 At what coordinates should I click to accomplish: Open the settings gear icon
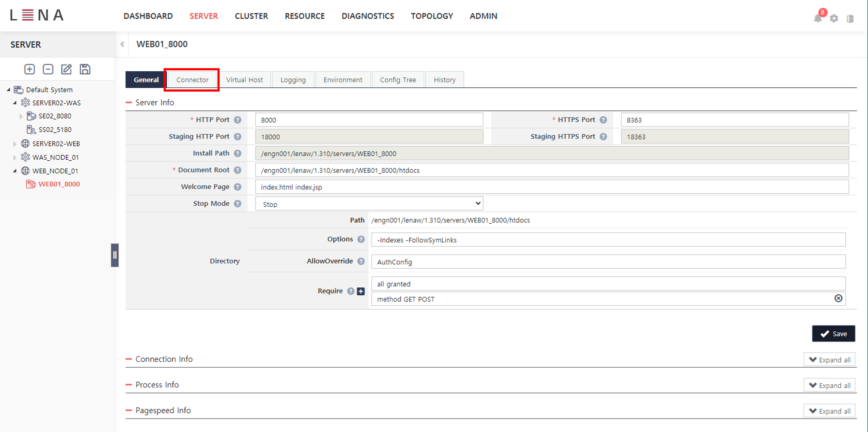[x=834, y=18]
